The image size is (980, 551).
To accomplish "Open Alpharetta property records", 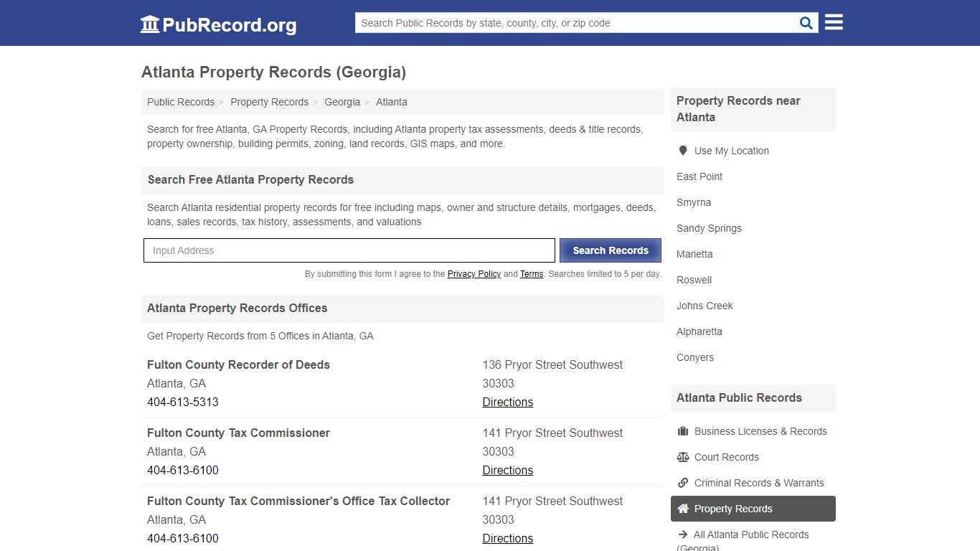I will [x=699, y=331].
